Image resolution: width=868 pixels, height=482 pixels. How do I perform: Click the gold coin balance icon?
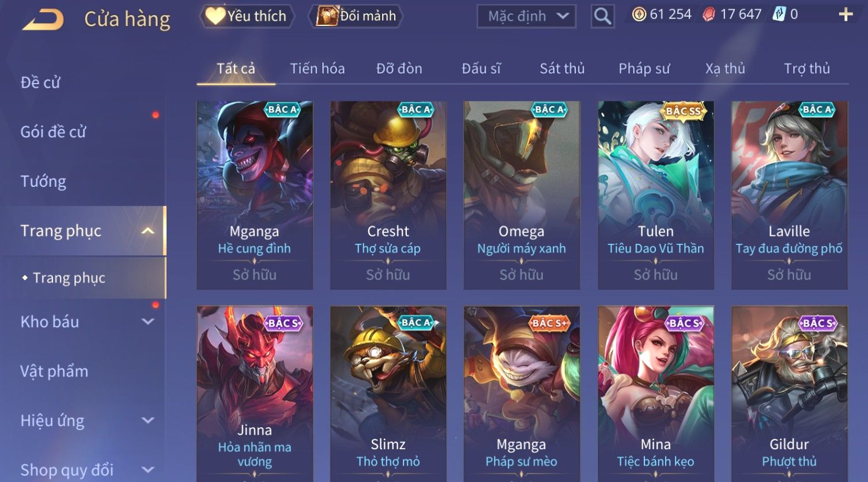(639, 14)
